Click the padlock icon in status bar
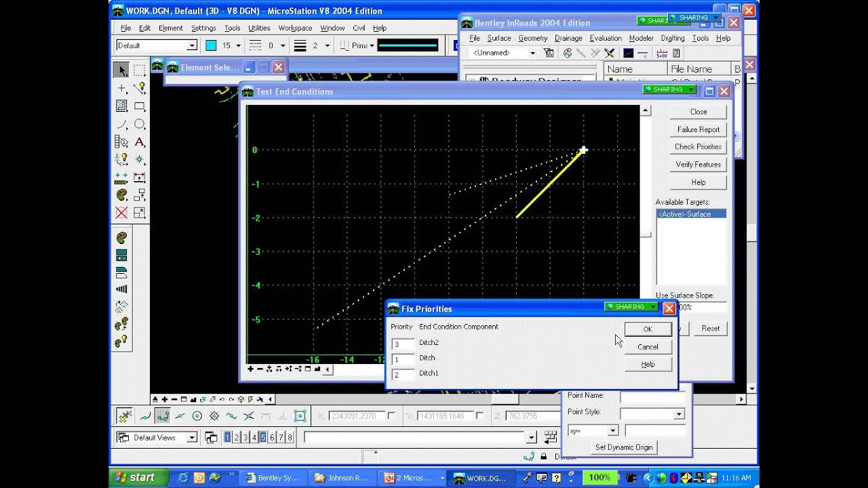Screen dimensions: 868x488 [x=544, y=457]
